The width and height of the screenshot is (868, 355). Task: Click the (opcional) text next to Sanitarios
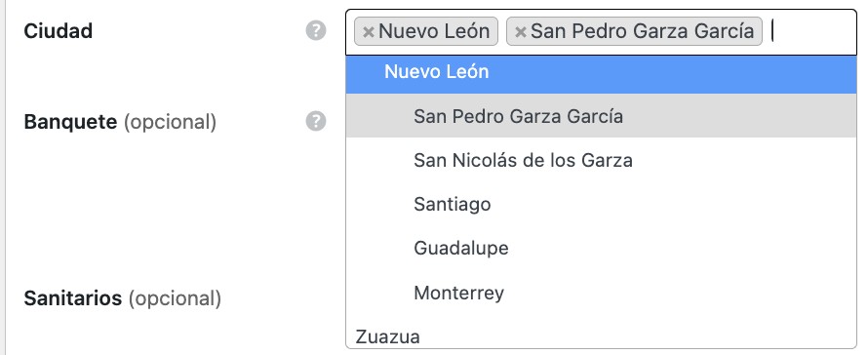click(175, 299)
